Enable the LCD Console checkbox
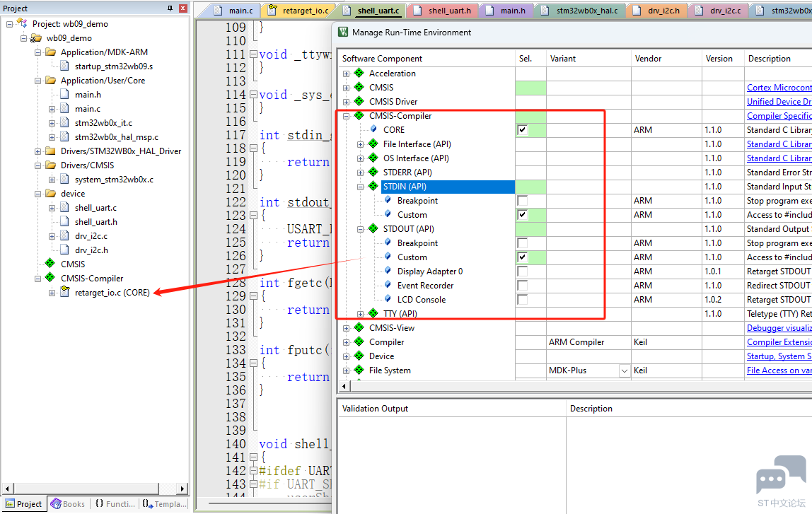The image size is (812, 514). [523, 299]
